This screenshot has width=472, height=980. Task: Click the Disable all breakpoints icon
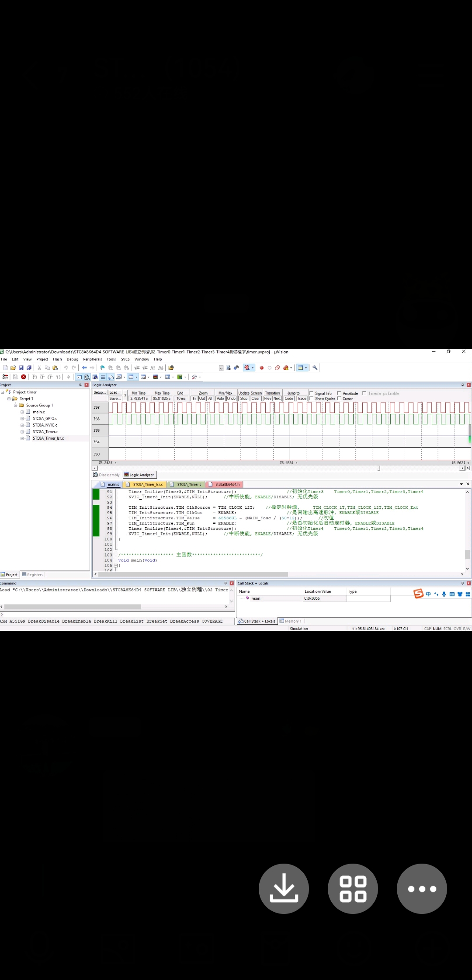point(278,368)
